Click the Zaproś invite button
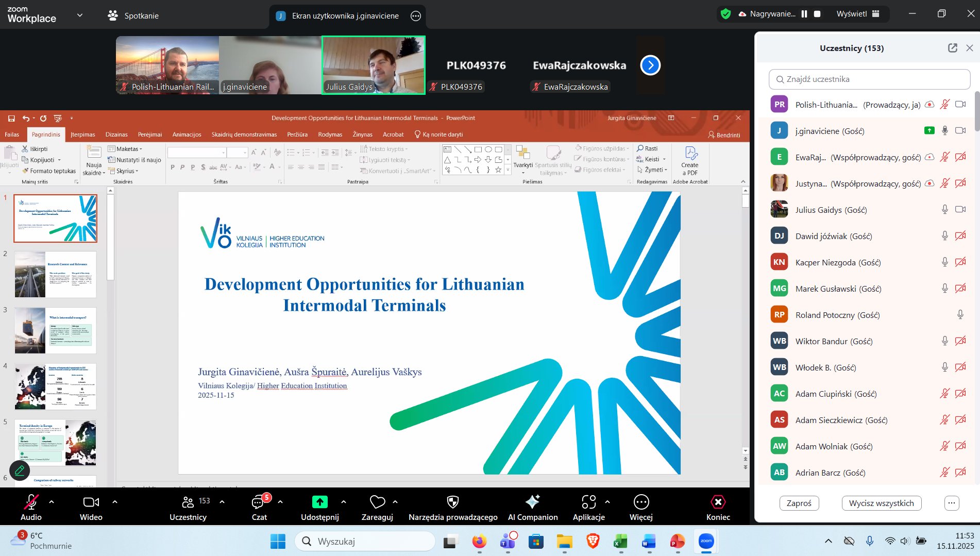Image resolution: width=980 pixels, height=556 pixels. pos(799,503)
